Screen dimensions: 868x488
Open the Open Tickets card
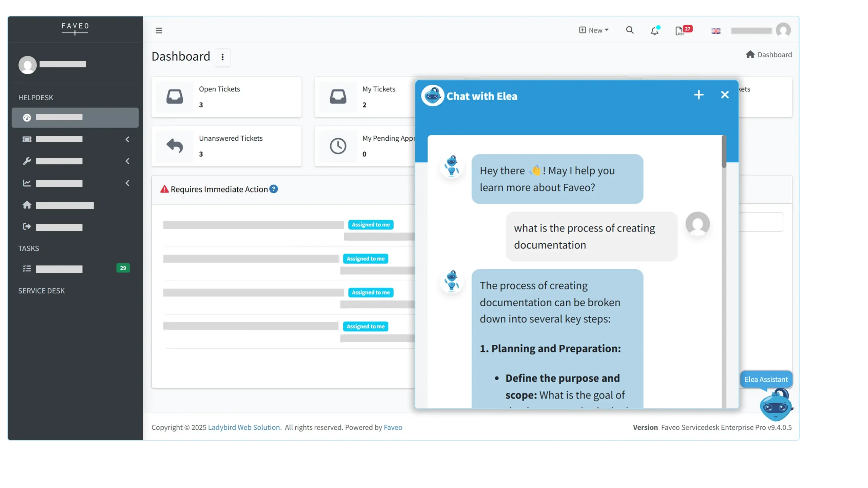point(226,97)
